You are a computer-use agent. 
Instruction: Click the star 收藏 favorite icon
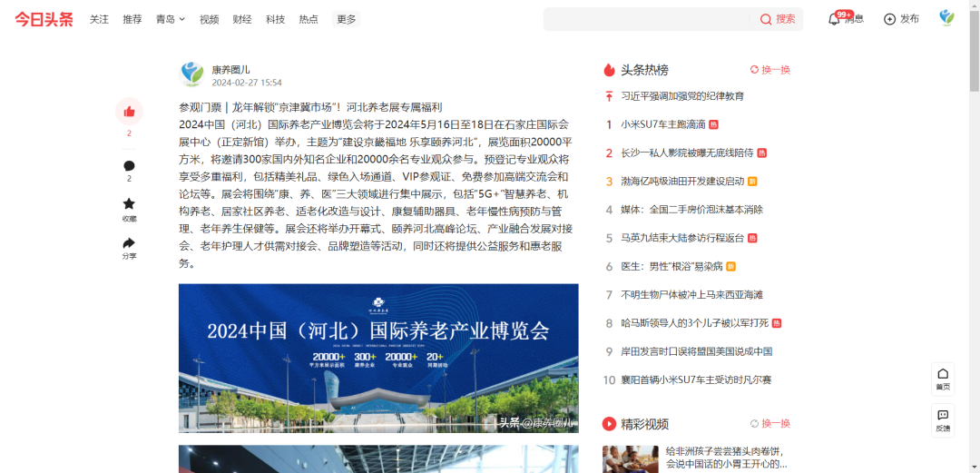click(129, 204)
